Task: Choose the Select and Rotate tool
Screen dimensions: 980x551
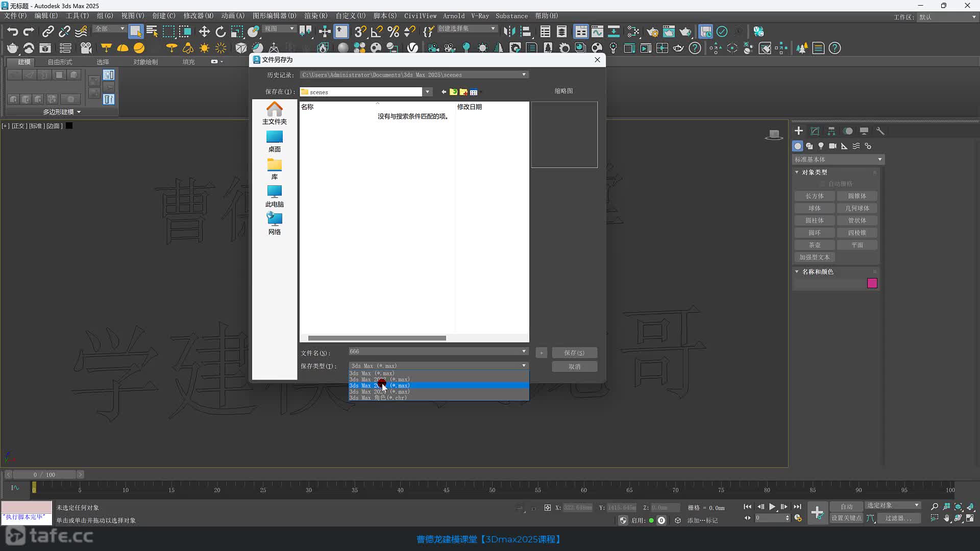Action: click(220, 32)
